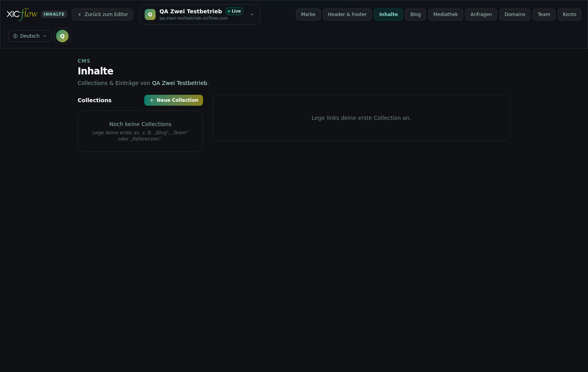Click the plus icon on Neue Collection
This screenshot has height=372, width=588.
point(152,100)
